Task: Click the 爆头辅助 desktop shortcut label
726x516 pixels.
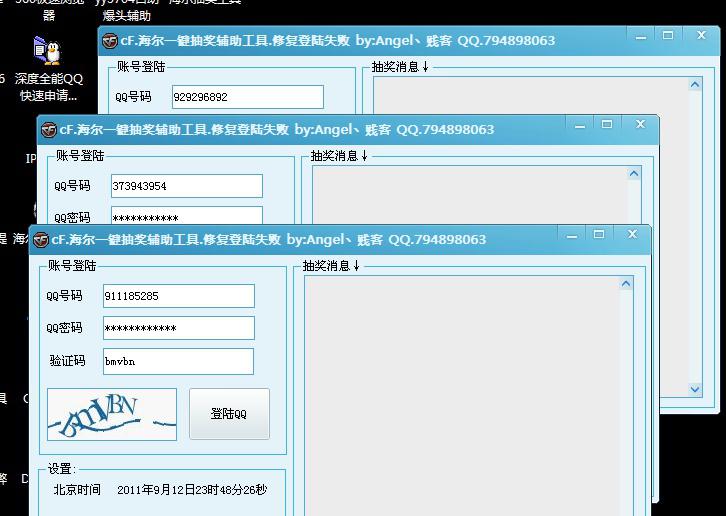Action: click(126, 16)
